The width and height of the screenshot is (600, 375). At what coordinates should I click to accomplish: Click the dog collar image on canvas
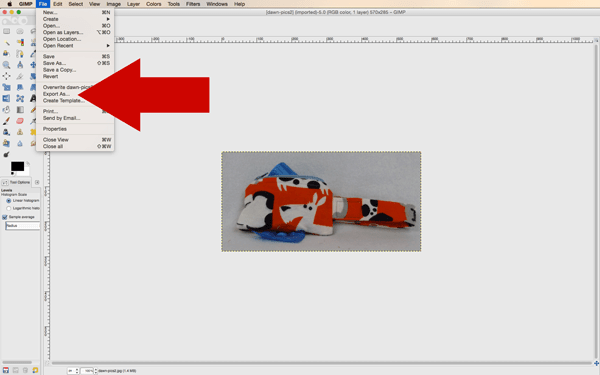(321, 202)
